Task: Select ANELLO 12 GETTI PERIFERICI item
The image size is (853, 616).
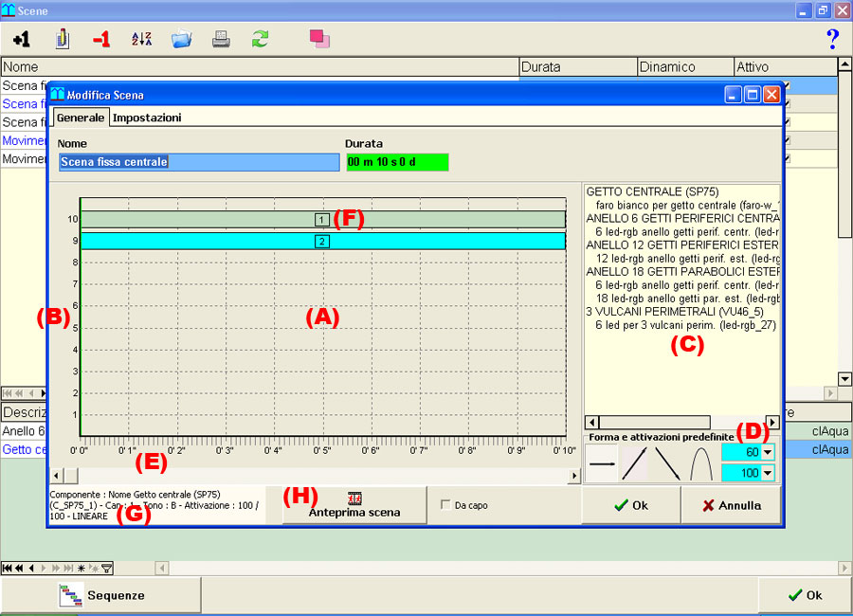Action: (x=682, y=245)
